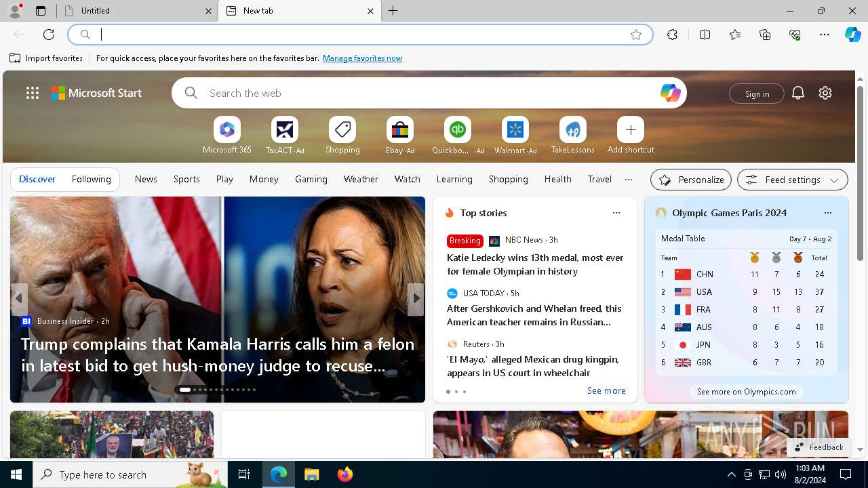Open the Microsoft apps grid launcher

click(33, 94)
